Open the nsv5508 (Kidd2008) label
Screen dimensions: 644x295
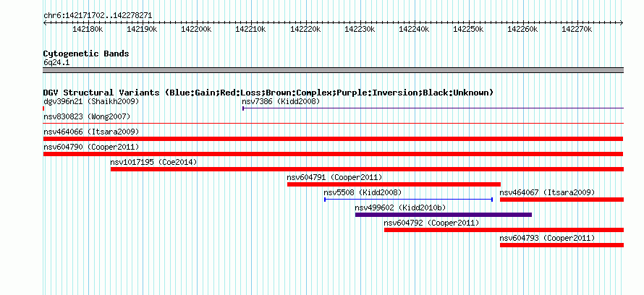click(363, 192)
